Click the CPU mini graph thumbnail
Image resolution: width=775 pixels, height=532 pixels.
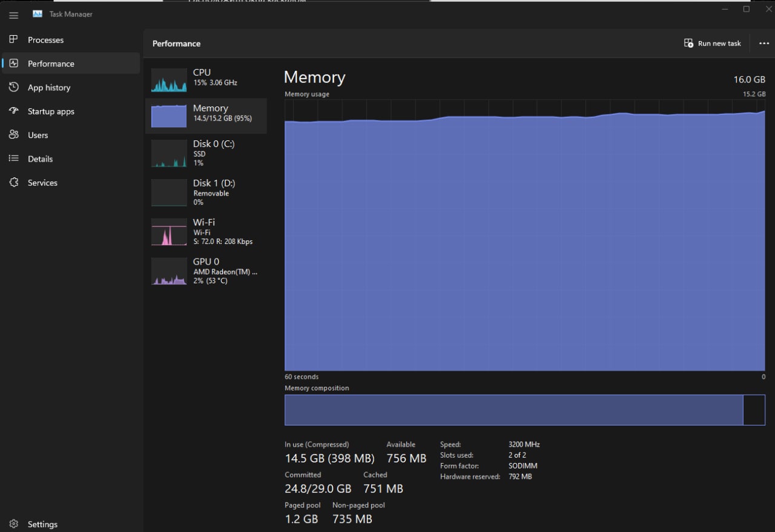(x=169, y=80)
